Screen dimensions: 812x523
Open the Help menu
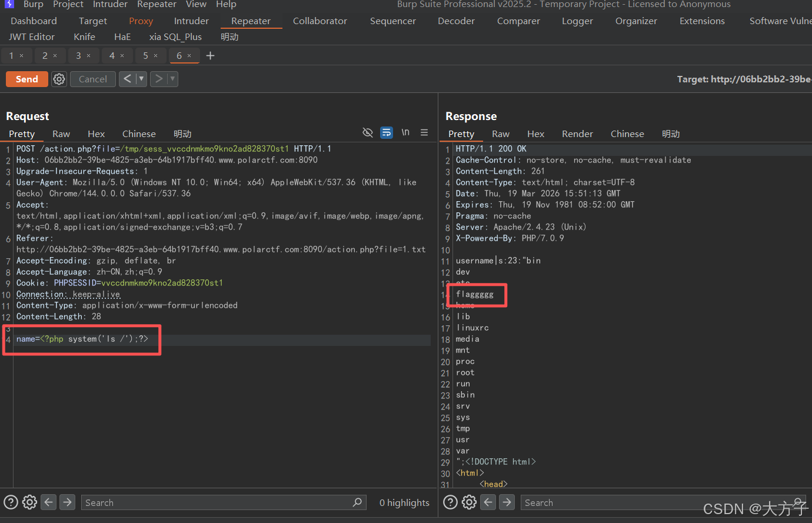tap(226, 4)
